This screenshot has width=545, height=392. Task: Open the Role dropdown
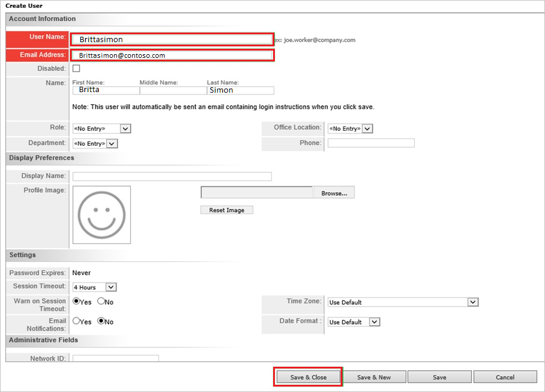[101, 129]
